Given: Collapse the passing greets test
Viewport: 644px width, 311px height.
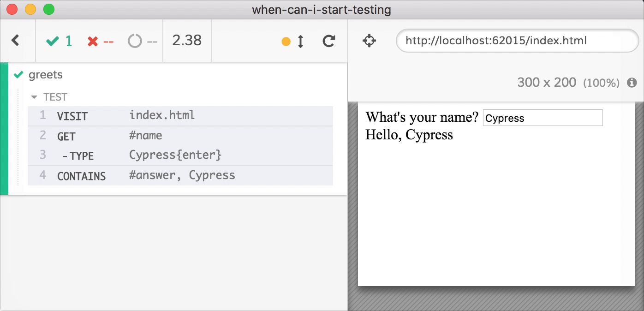Looking at the screenshot, I should coord(45,75).
